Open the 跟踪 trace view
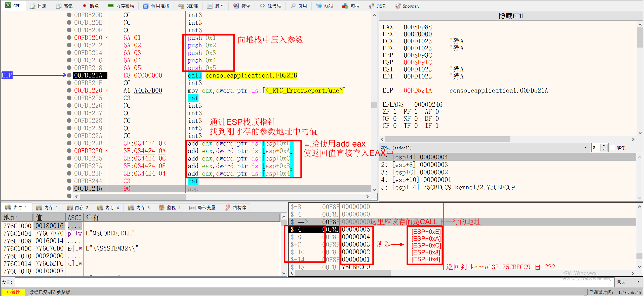Screen dimensions: 644x296 coord(377,6)
